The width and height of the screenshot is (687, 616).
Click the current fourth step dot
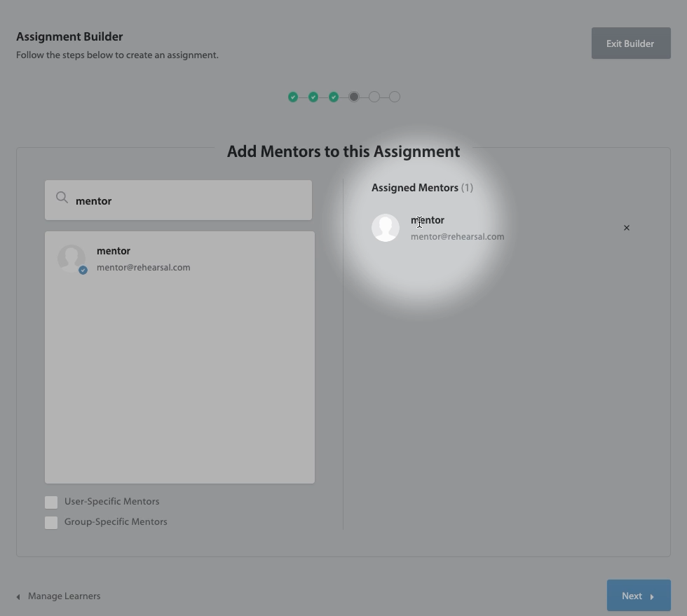click(x=354, y=97)
